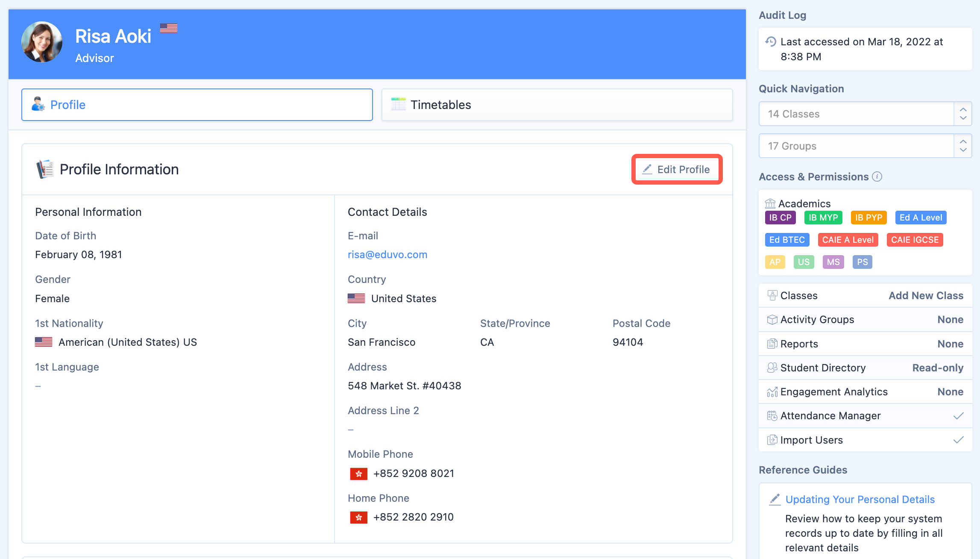Click the Import Users icon
Screen dimensions: 980x559
click(772, 440)
